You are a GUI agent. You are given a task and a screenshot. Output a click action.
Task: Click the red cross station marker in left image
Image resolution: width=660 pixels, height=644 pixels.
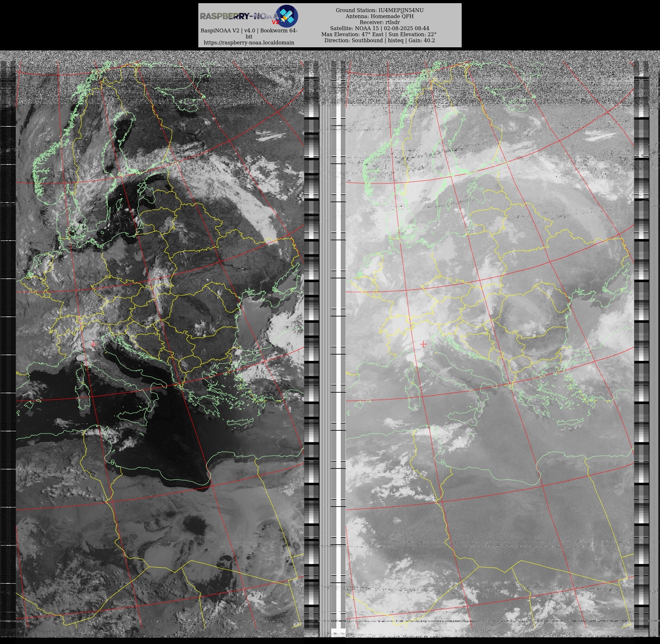point(93,344)
